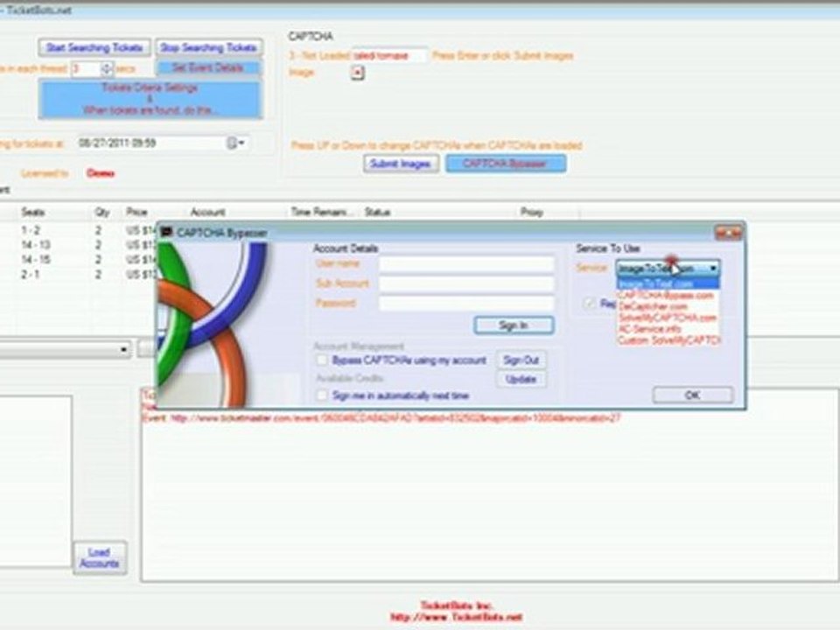
Task: Toggle Sign me in automatically next time
Action: [x=322, y=395]
